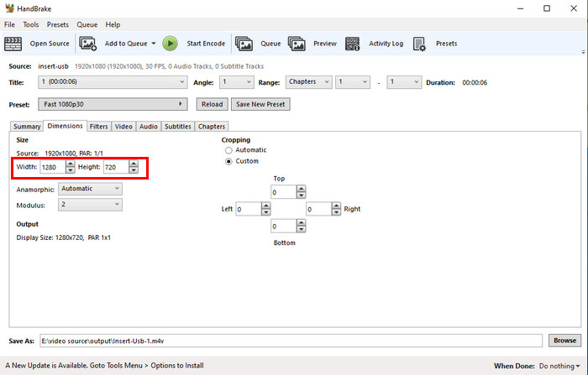This screenshot has width=588, height=375.
Task: Click the Open Source label
Action: (50, 44)
